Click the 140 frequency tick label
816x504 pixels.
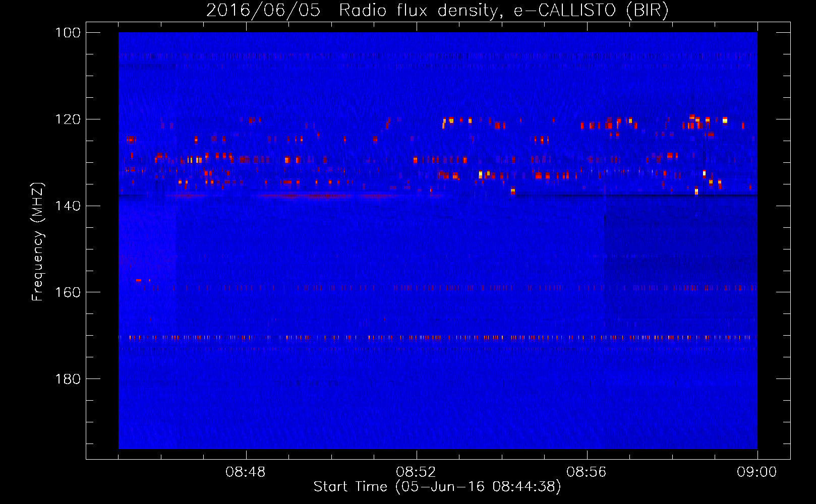[x=68, y=206]
